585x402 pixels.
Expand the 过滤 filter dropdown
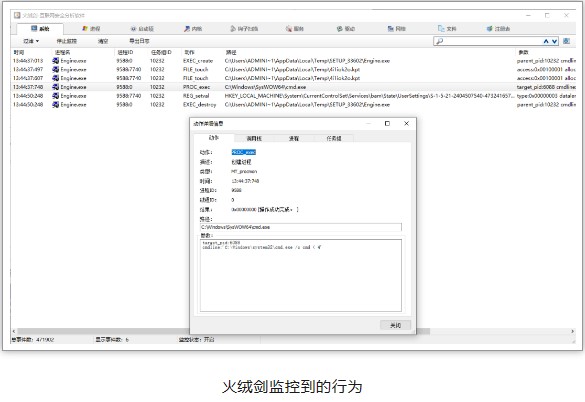31,41
